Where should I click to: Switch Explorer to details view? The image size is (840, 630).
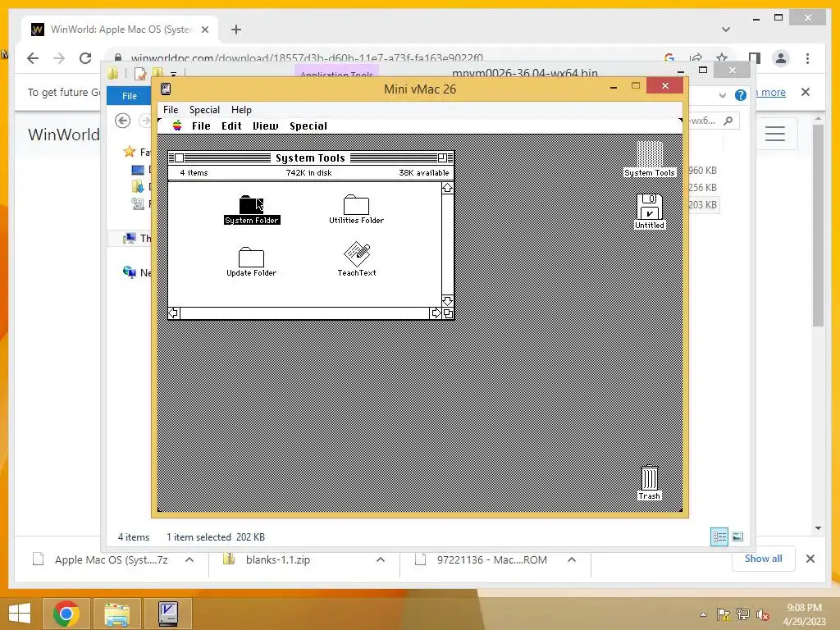[719, 536]
